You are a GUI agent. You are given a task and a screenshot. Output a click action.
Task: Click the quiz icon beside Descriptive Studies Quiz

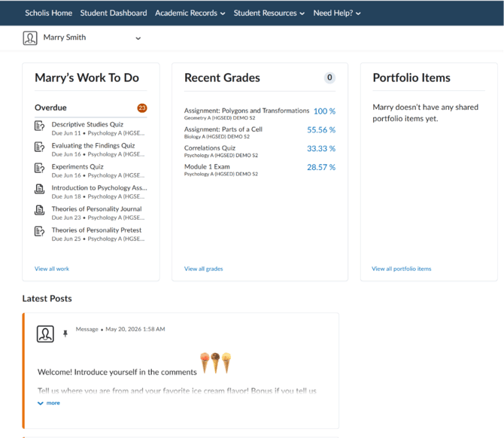tap(39, 126)
